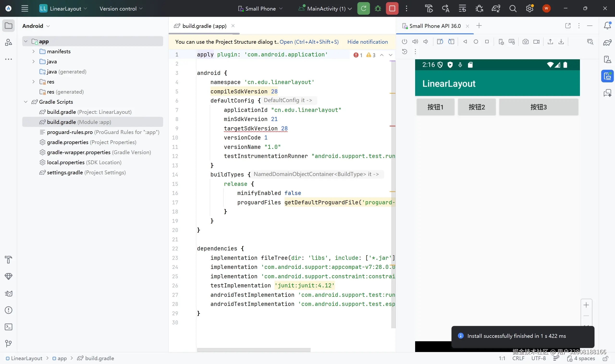Stop the running MainActivity app
Screen dimensions: 615x364
coord(392,9)
